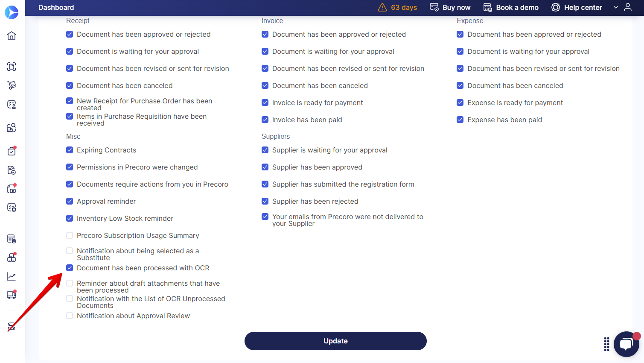644x363 pixels.
Task: Open the chat support bubble
Action: tap(627, 344)
